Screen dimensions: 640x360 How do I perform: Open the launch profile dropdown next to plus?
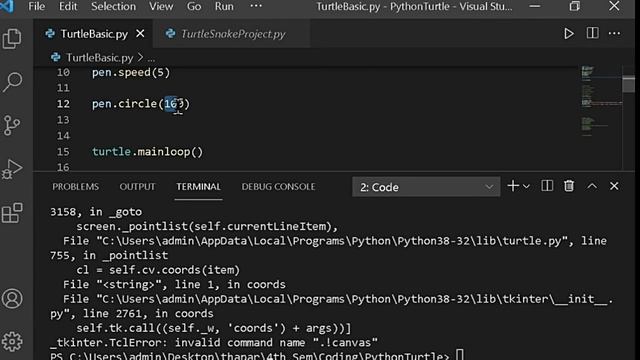(x=527, y=187)
